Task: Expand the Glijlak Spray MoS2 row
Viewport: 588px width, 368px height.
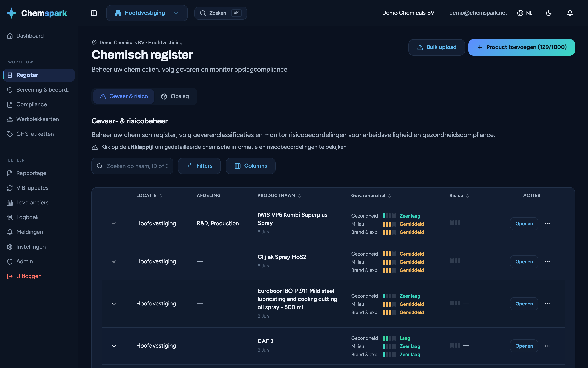Action: [x=114, y=262]
